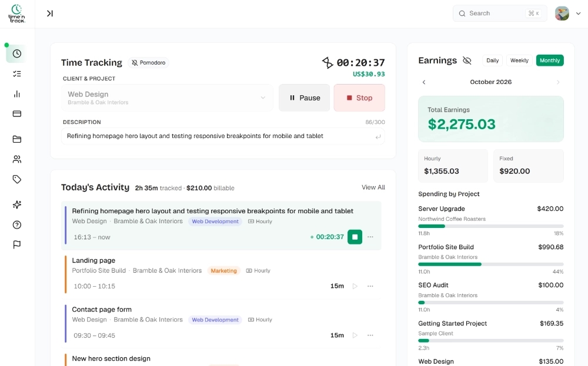Open the Client & Project dropdown
Screen dimensions: 588x366
(x=167, y=98)
